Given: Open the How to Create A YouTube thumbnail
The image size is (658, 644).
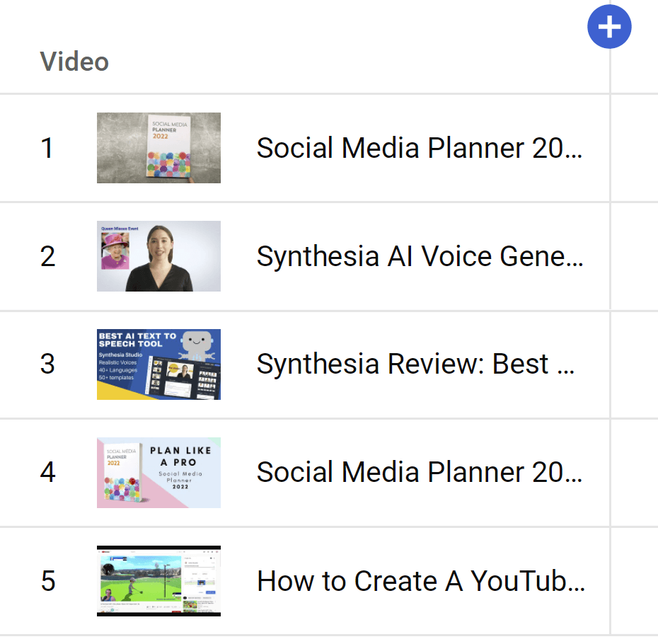Looking at the screenshot, I should [158, 580].
